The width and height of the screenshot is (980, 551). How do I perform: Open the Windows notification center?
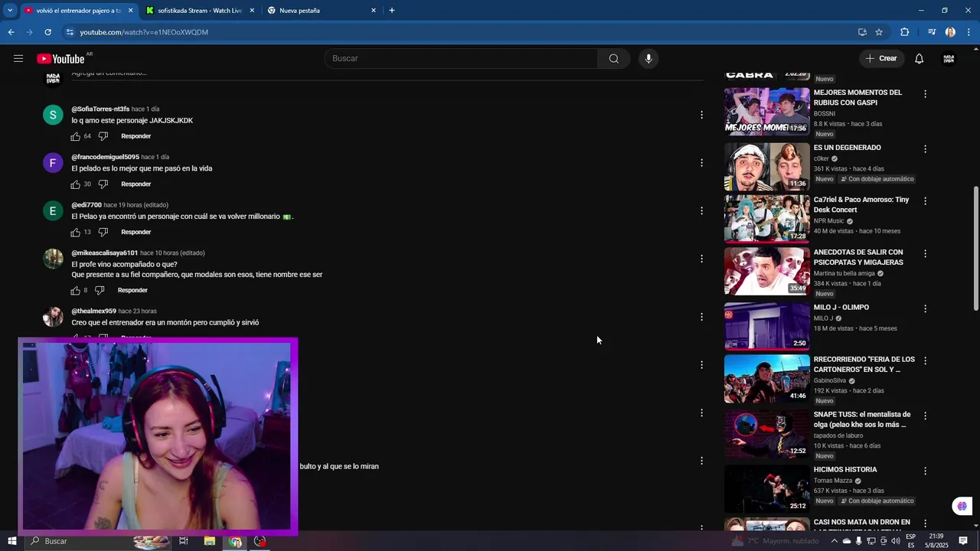[x=963, y=541]
